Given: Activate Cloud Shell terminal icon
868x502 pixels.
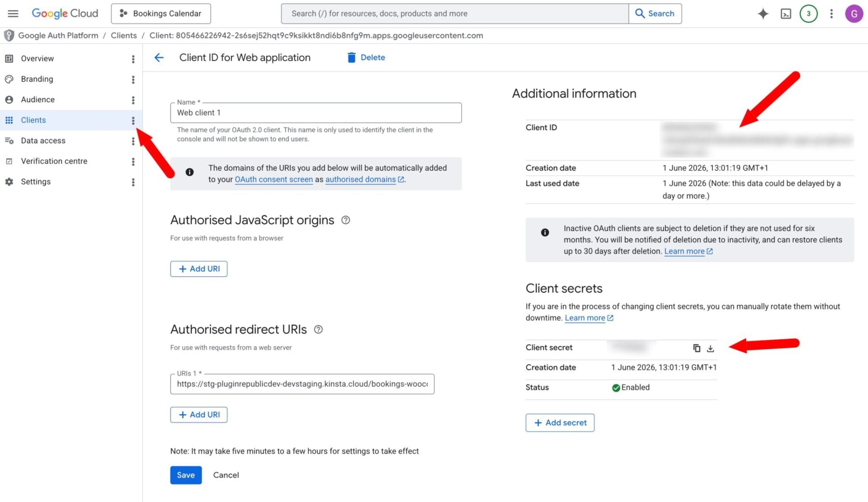Looking at the screenshot, I should pyautogui.click(x=786, y=14).
